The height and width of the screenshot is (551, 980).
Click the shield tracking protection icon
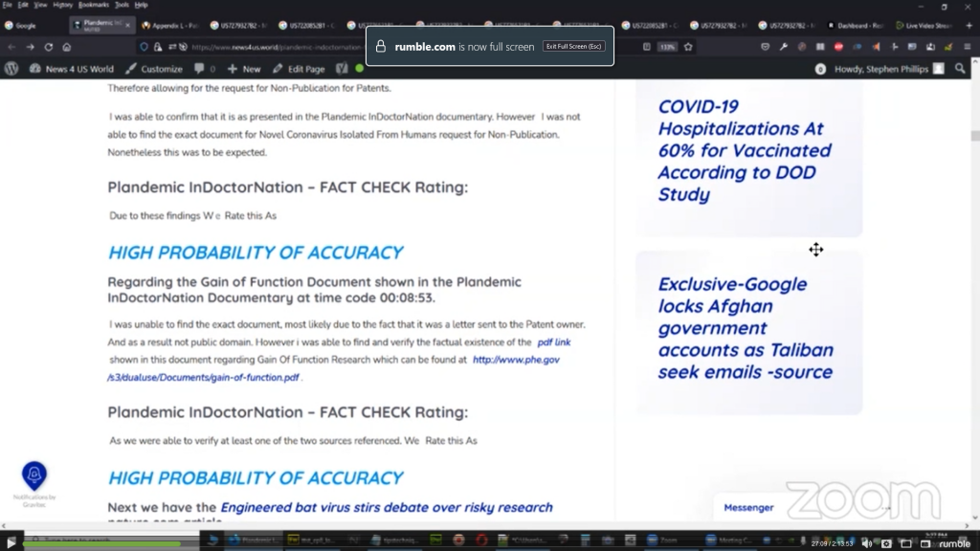(144, 47)
